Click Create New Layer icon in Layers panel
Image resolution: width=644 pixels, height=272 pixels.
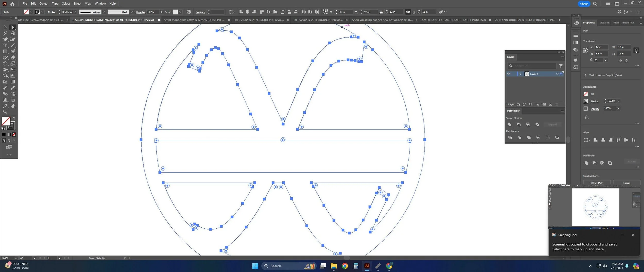point(550,104)
